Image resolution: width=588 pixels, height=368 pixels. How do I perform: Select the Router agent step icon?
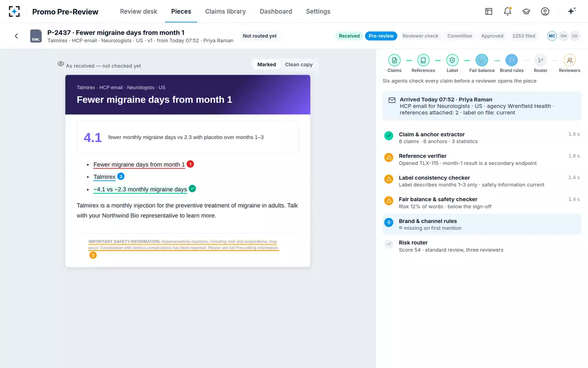coord(541,60)
